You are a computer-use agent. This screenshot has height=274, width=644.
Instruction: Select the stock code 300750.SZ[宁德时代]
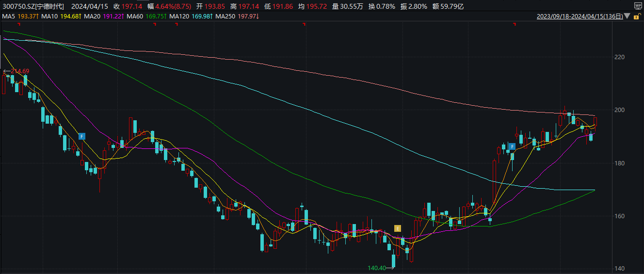tap(34, 7)
